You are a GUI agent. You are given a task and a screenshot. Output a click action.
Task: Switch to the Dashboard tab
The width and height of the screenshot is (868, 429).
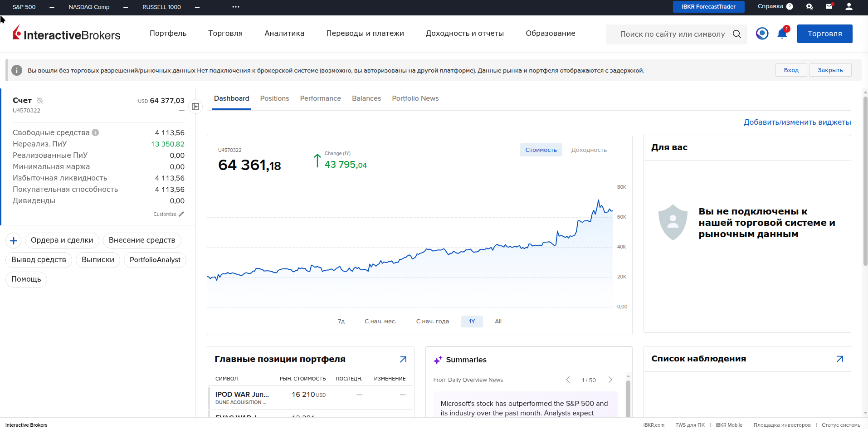point(232,98)
